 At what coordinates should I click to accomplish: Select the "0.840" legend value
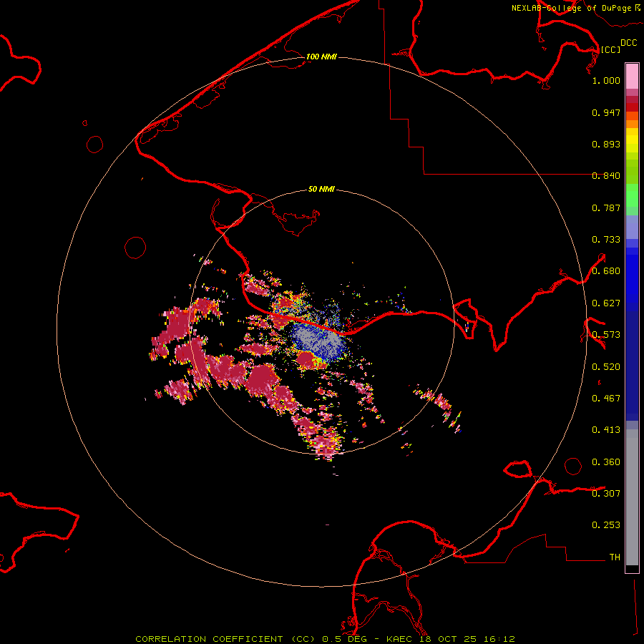click(x=606, y=176)
